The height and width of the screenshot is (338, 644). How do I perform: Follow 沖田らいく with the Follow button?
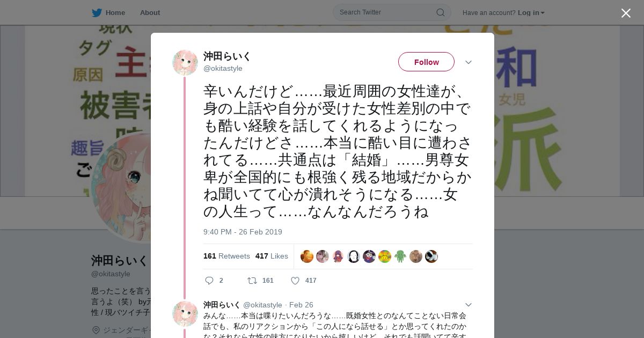click(426, 62)
